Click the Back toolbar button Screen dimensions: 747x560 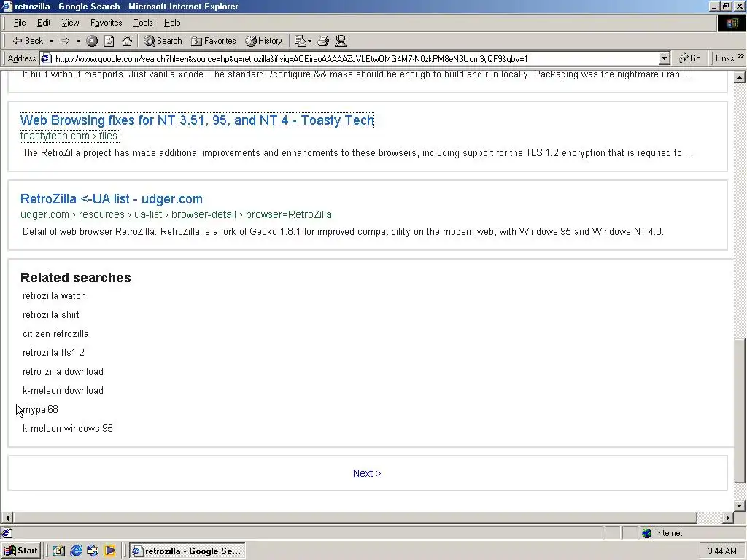coord(27,41)
